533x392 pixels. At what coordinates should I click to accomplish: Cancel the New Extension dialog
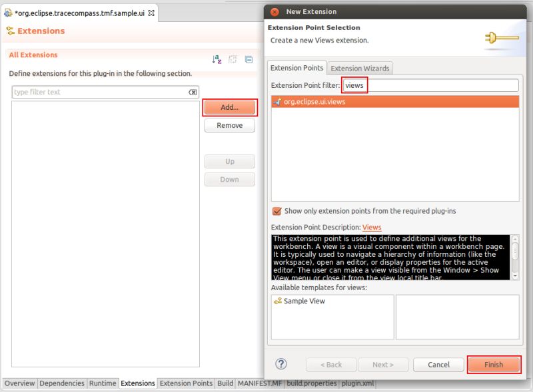(438, 364)
